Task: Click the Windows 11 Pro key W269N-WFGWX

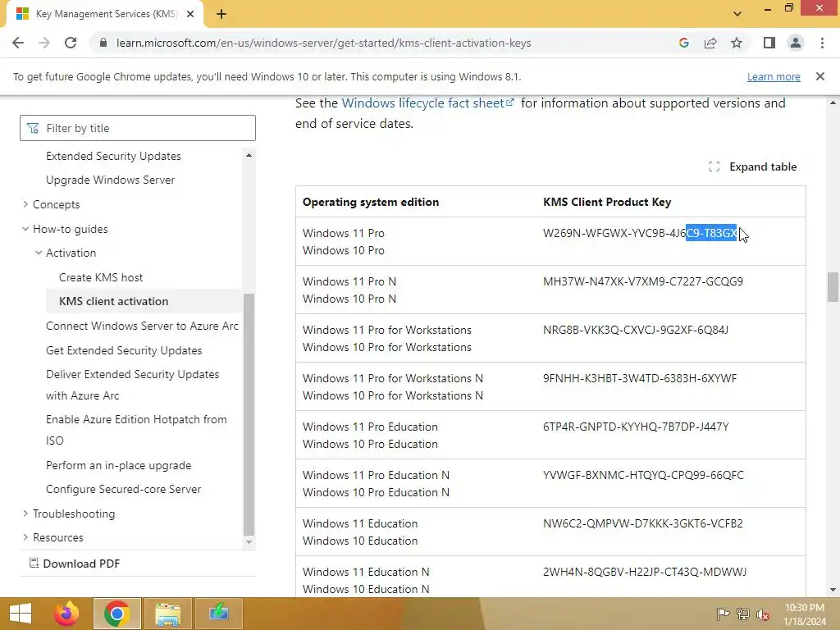Action: [x=641, y=233]
